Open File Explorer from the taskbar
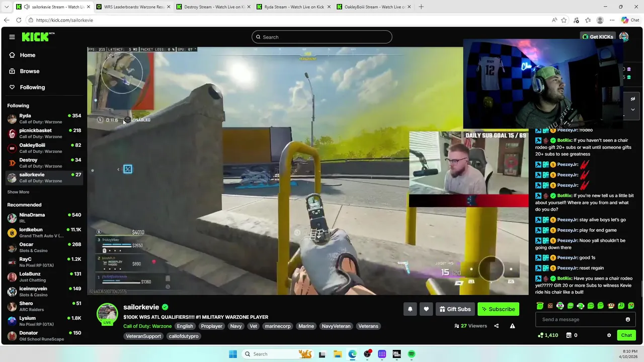 pos(338,354)
